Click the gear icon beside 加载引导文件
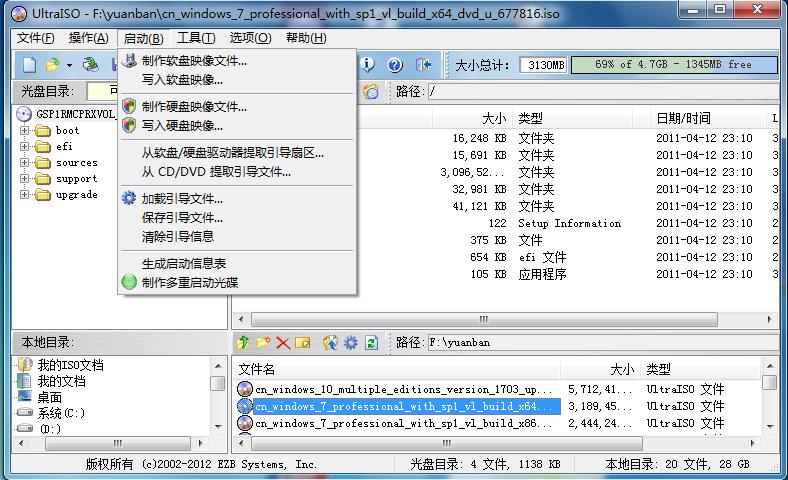 [129, 198]
